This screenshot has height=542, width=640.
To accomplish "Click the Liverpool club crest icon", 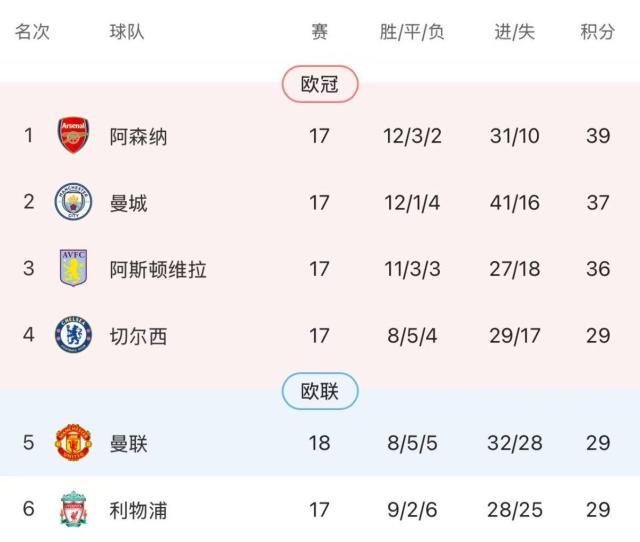I will coord(73,510).
